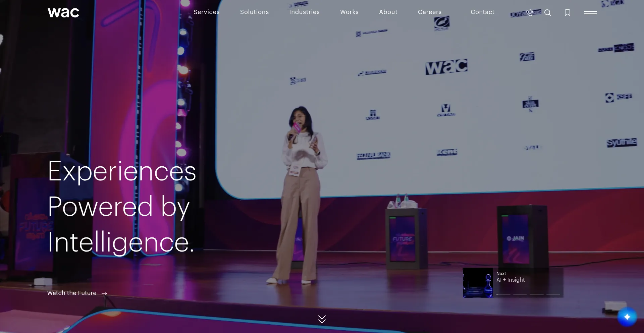Open the blue sparkle AI assistant button
Image resolution: width=644 pixels, height=333 pixels.
click(627, 317)
